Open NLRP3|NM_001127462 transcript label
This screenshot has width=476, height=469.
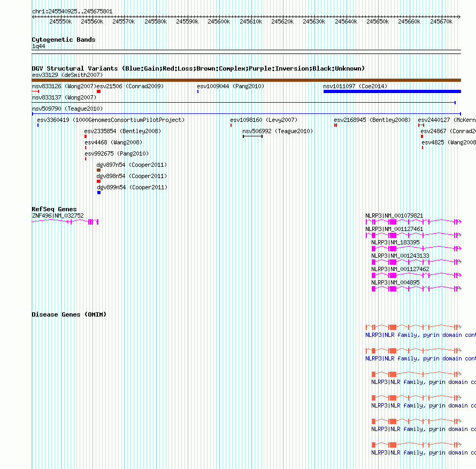click(x=400, y=269)
